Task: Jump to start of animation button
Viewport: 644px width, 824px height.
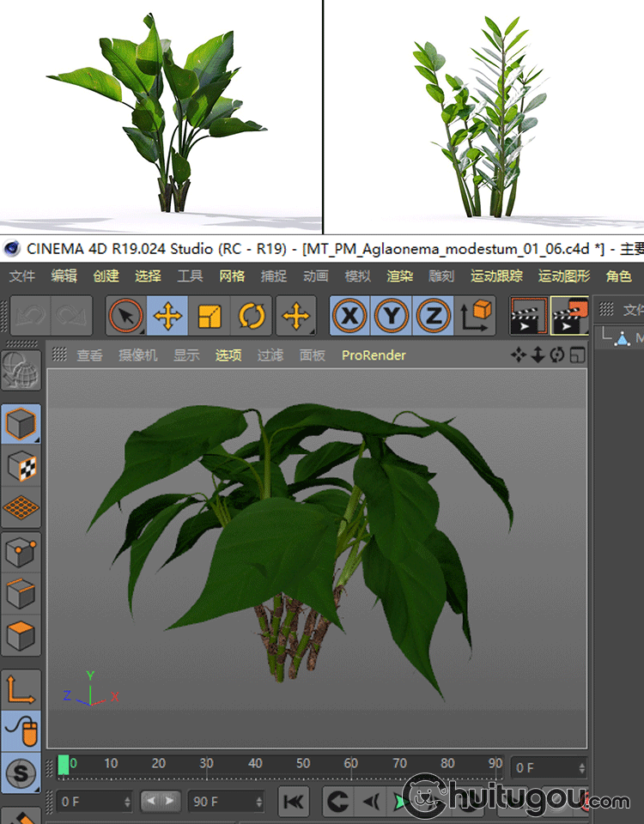Action: (x=294, y=802)
